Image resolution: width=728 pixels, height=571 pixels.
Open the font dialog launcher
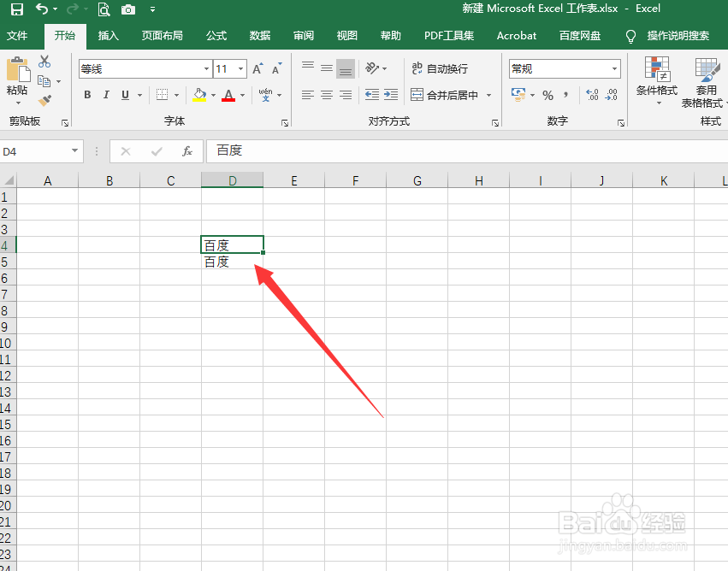coord(285,123)
